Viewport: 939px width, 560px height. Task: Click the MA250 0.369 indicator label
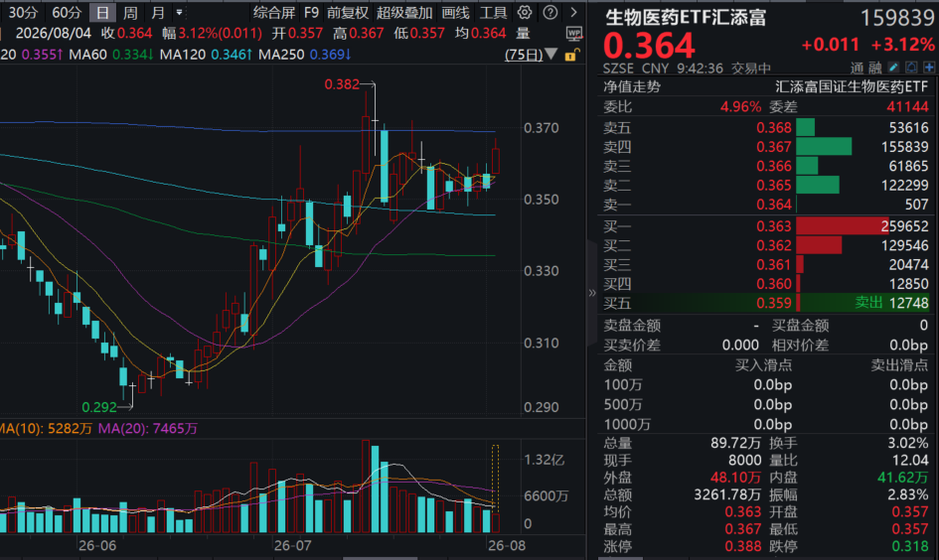[x=305, y=55]
